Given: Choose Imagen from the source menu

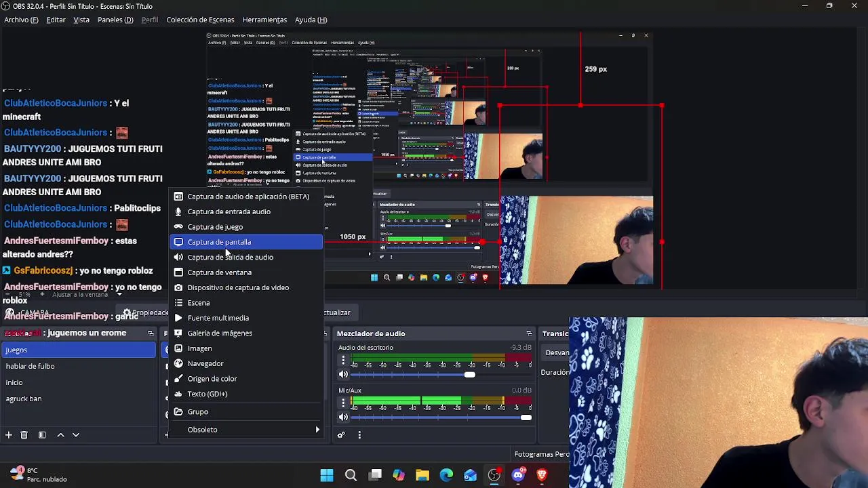Looking at the screenshot, I should (x=246, y=348).
